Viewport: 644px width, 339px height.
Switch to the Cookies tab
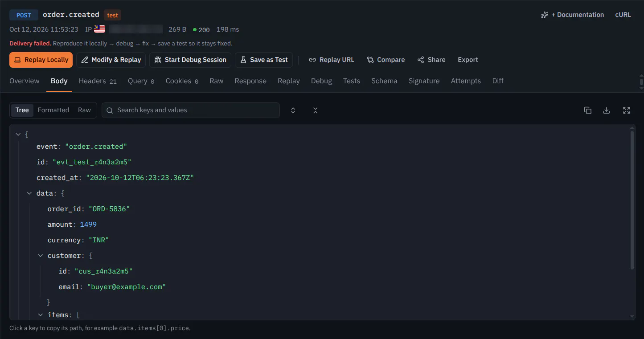click(x=182, y=81)
